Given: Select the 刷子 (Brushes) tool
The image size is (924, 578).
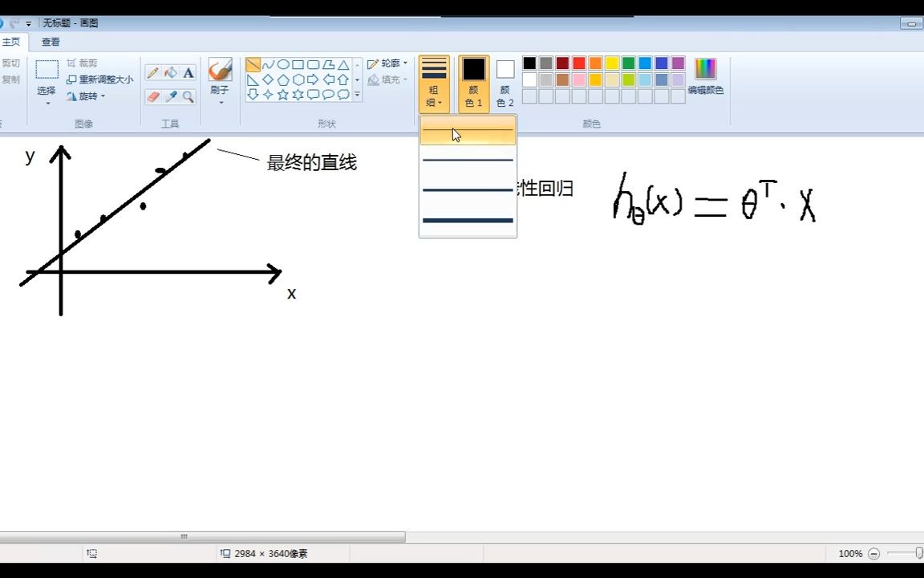Looking at the screenshot, I should coord(220,76).
